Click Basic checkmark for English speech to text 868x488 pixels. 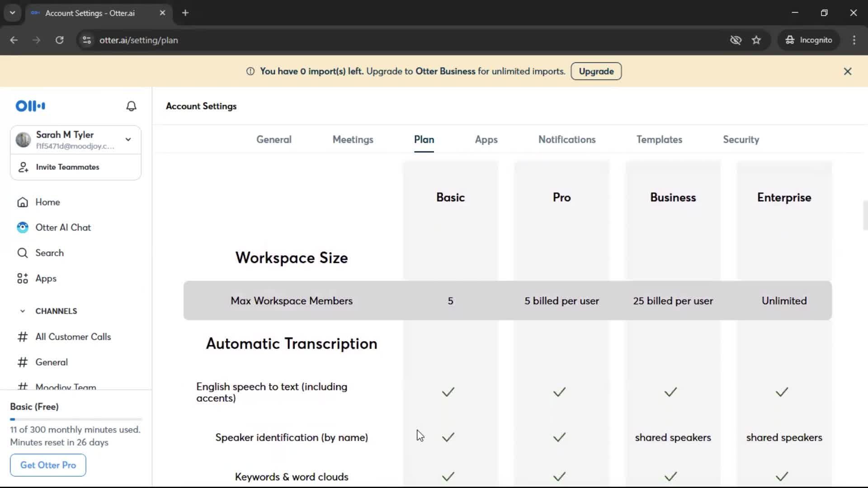point(448,392)
